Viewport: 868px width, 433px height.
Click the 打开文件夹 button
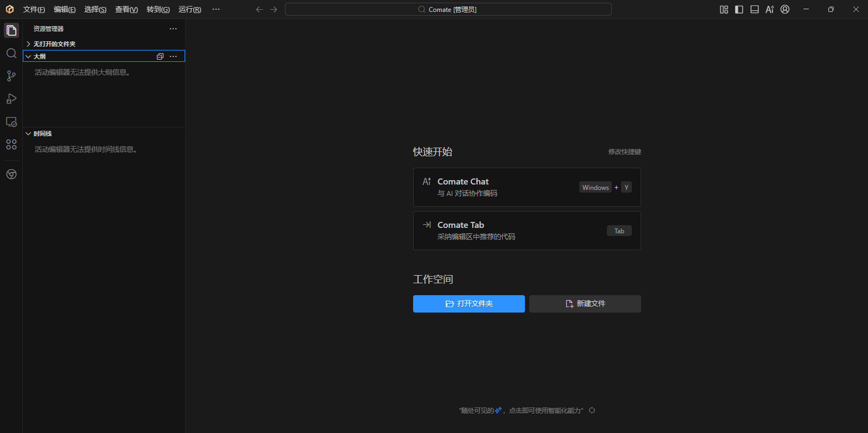tap(468, 304)
